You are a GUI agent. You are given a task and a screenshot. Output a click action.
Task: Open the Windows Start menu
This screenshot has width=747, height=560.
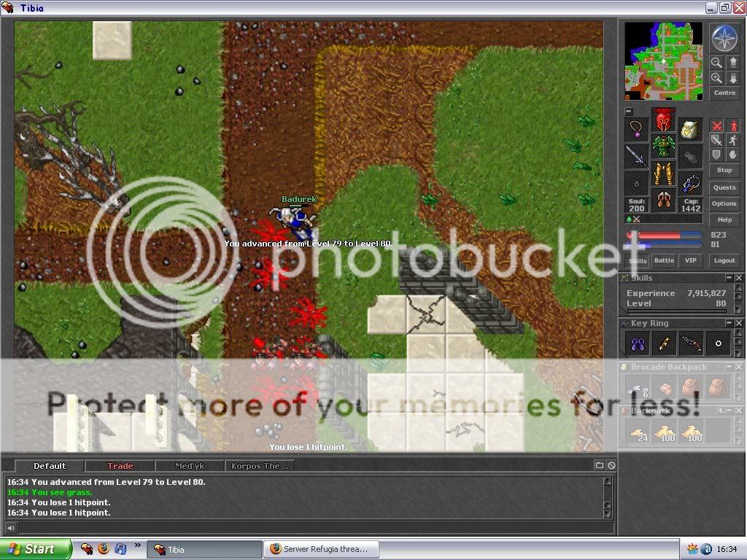pos(36,549)
